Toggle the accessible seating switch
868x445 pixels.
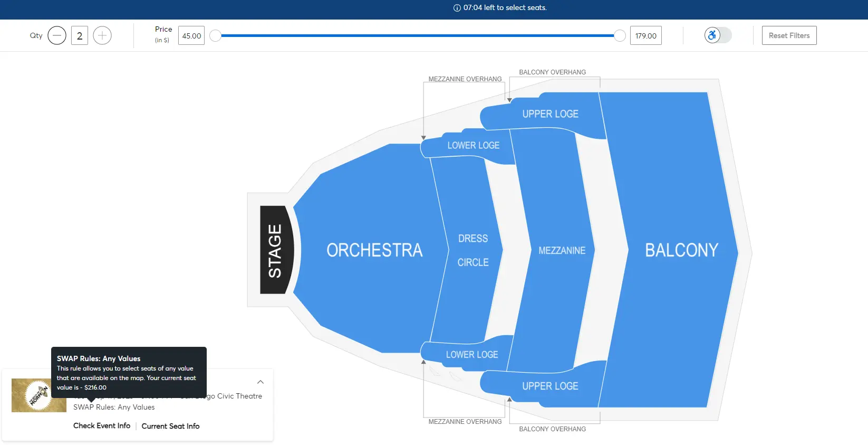(718, 35)
